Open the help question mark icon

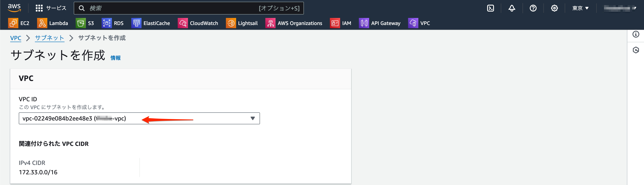533,8
